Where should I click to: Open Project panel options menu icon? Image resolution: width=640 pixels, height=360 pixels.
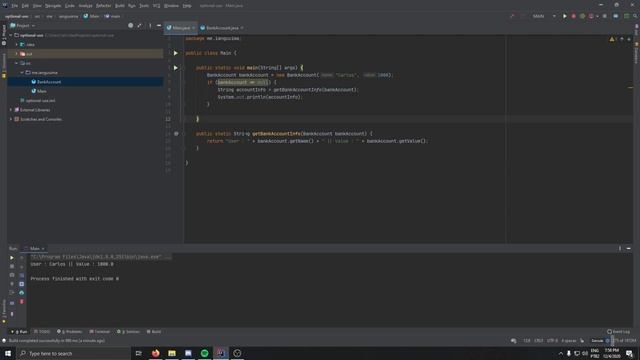(x=150, y=25)
